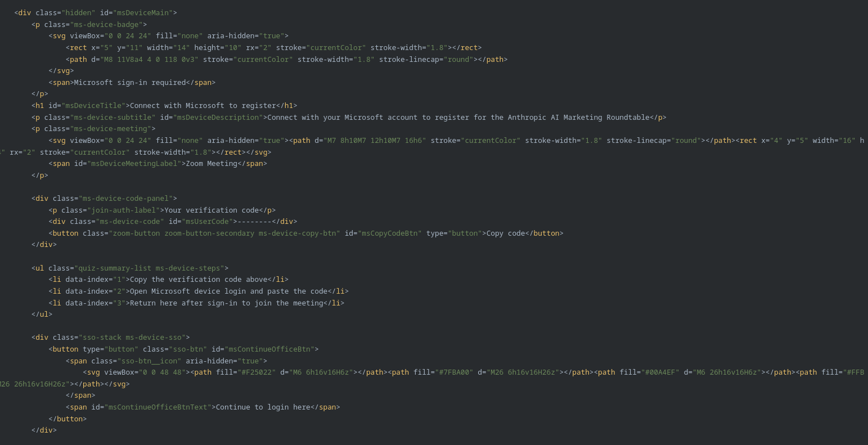Click the text "Microsoft sign-in required"
Screen dimensions: 868x445
[130, 82]
